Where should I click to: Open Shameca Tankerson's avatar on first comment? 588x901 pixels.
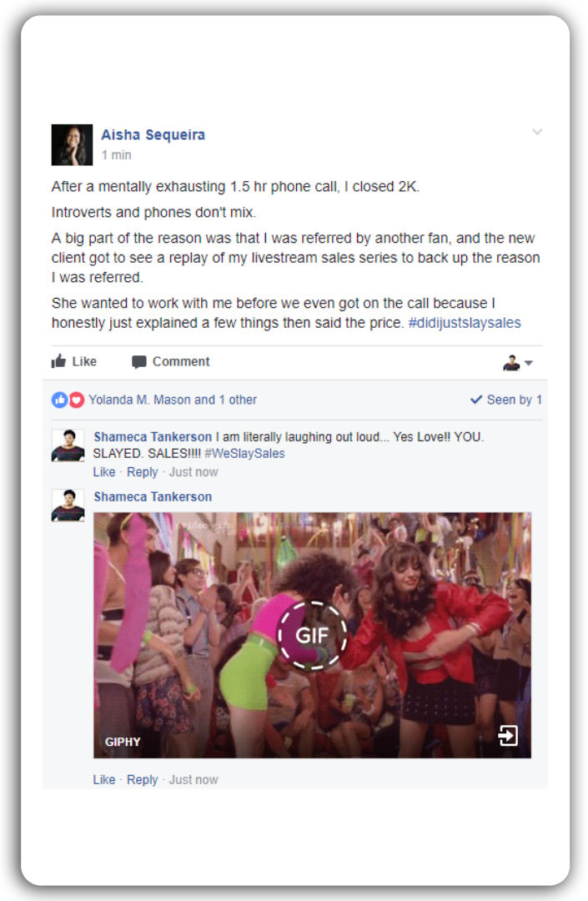[x=68, y=445]
